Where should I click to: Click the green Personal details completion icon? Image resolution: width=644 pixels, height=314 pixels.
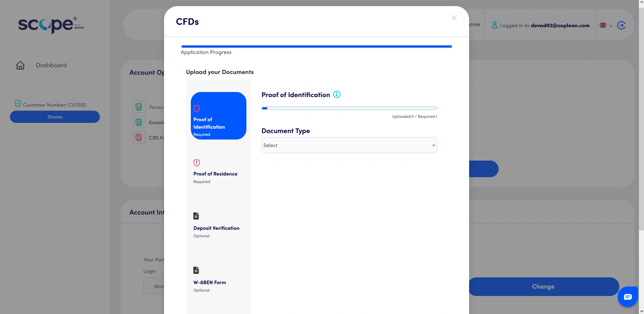[x=139, y=107]
